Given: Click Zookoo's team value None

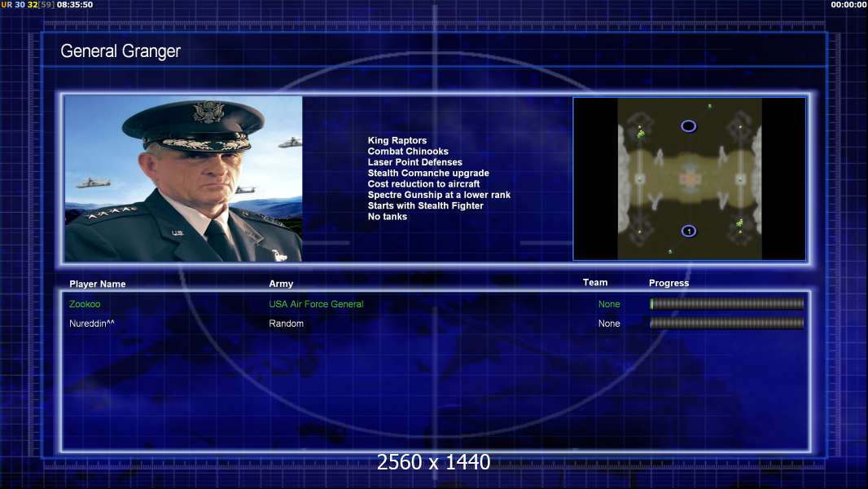Looking at the screenshot, I should click(x=609, y=304).
